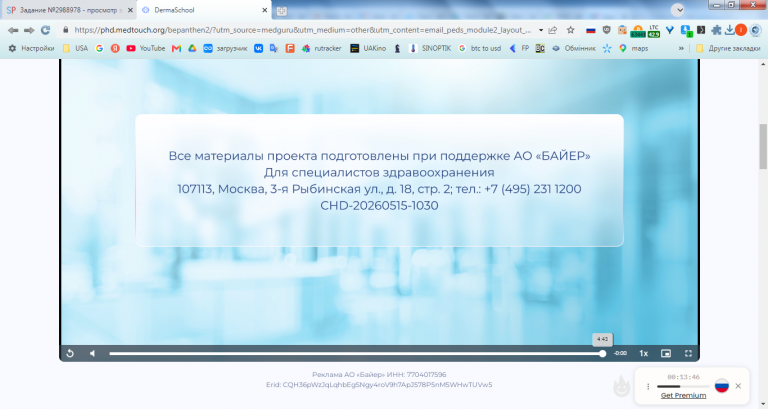The image size is (768, 409).
Task: Open the Google Drive bookmark icon
Action: [x=192, y=48]
